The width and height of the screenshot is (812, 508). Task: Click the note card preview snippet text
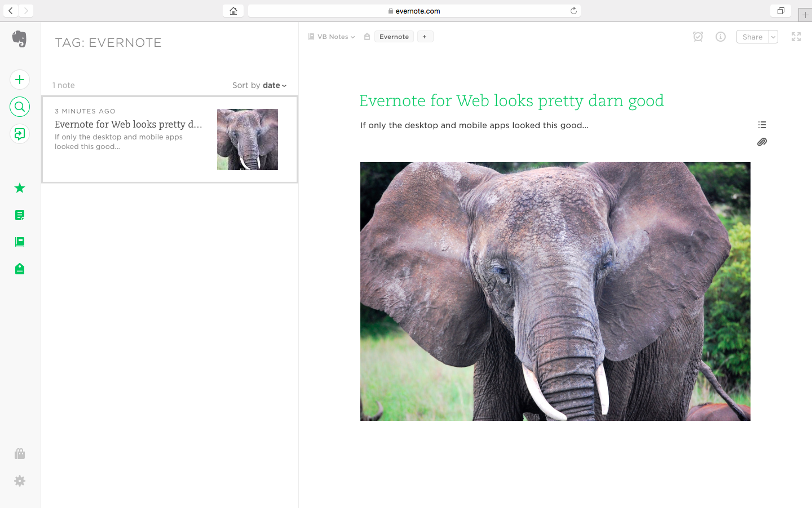point(118,142)
